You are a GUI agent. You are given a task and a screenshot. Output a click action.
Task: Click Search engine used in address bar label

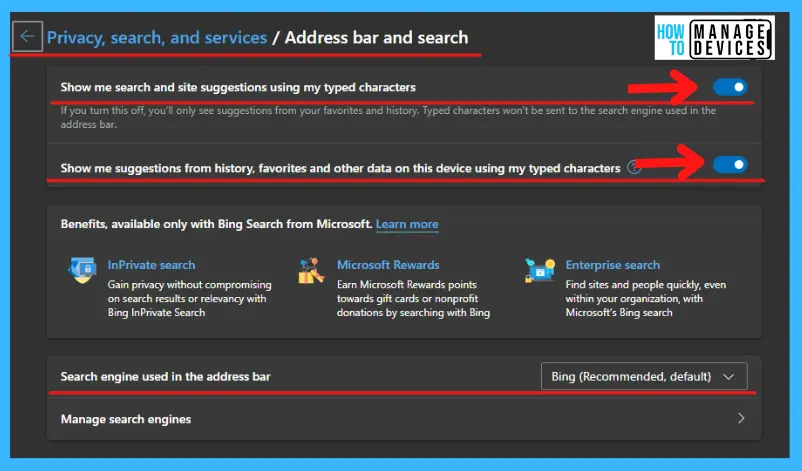pyautogui.click(x=165, y=377)
